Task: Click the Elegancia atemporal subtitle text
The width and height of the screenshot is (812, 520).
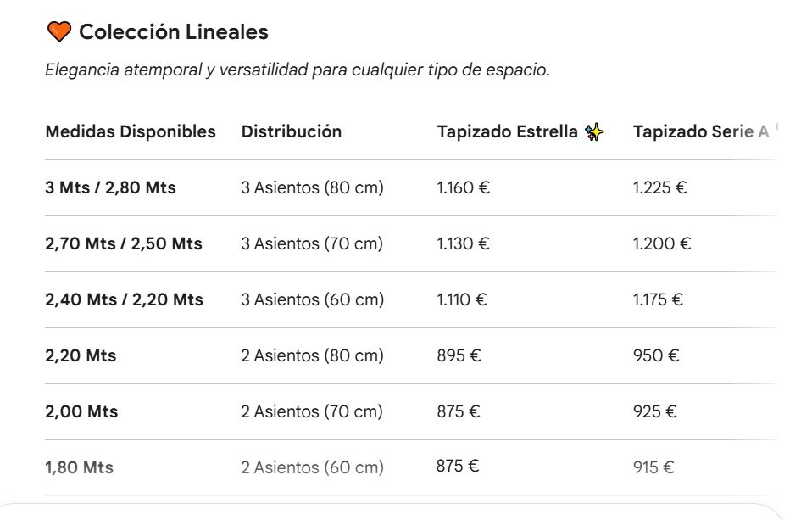Action: click(x=298, y=70)
